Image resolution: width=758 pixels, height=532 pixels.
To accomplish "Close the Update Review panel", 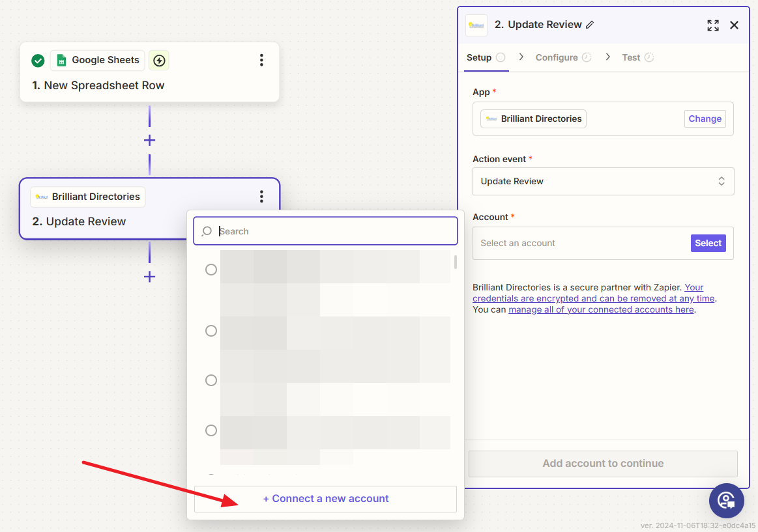I will pyautogui.click(x=734, y=25).
